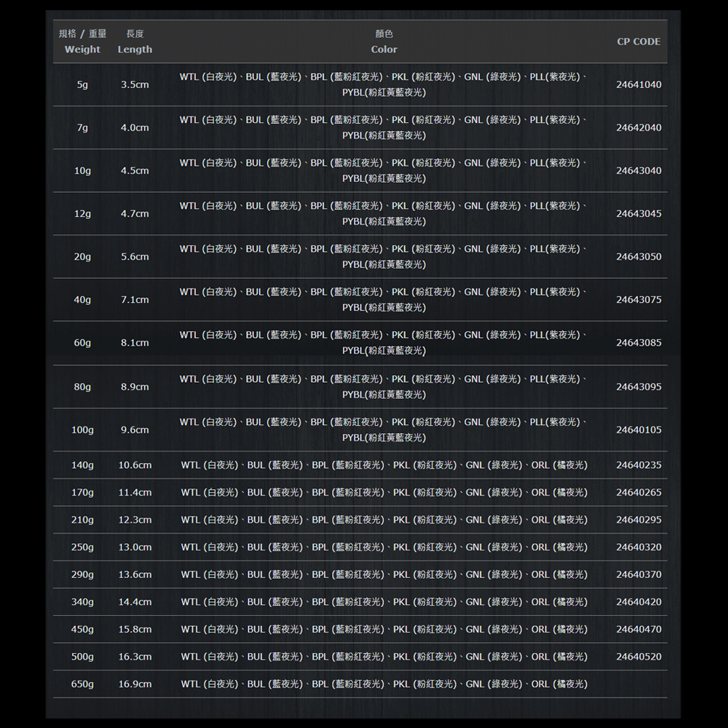Click the color list in the 140g row
The height and width of the screenshot is (728, 728).
384,465
